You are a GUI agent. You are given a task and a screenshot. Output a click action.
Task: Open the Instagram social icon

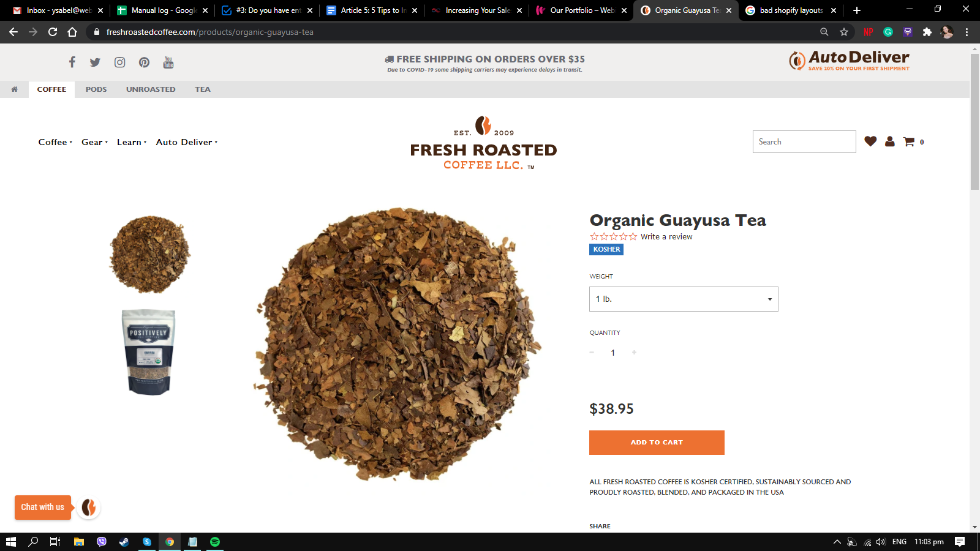[x=120, y=62]
